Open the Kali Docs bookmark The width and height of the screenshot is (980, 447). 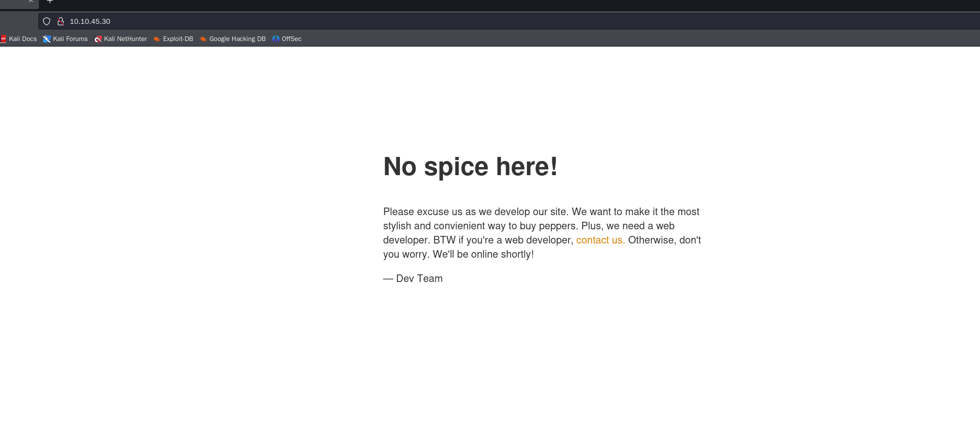click(x=19, y=39)
